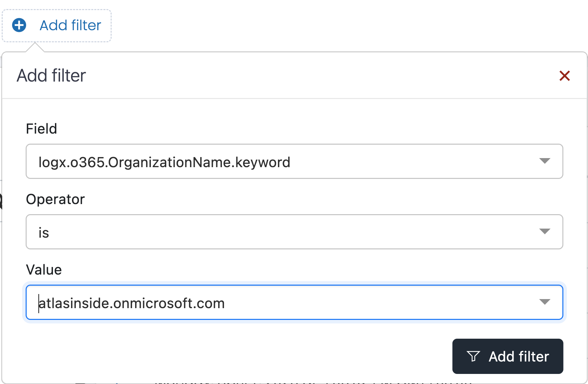Image resolution: width=588 pixels, height=384 pixels.
Task: Expand the Operator dropdown arrow
Action: [x=545, y=232]
